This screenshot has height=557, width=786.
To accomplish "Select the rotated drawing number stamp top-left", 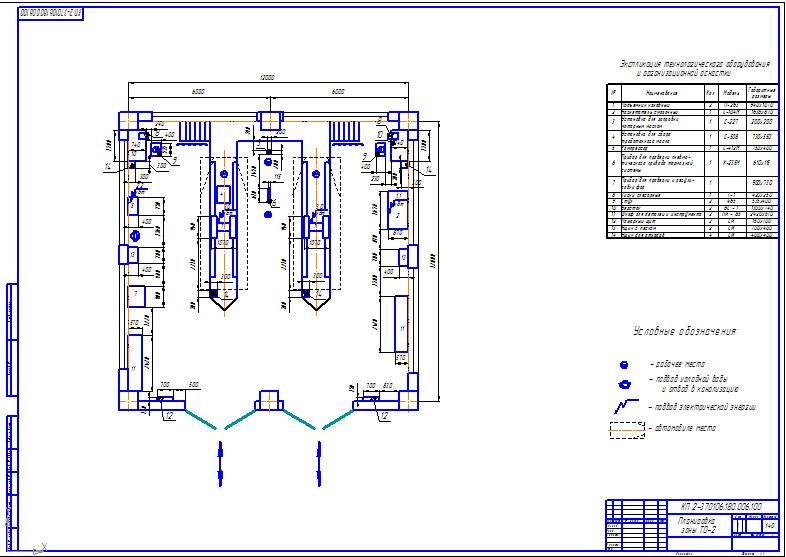I will 50,12.
